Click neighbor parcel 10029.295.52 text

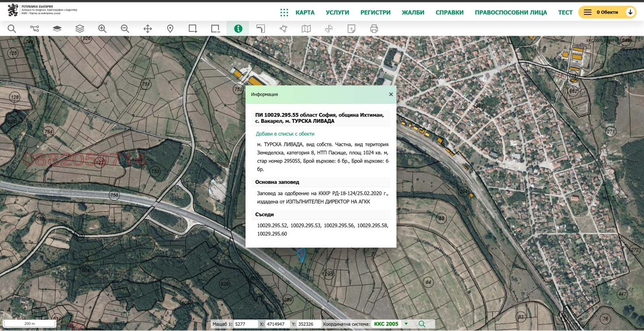click(x=272, y=225)
